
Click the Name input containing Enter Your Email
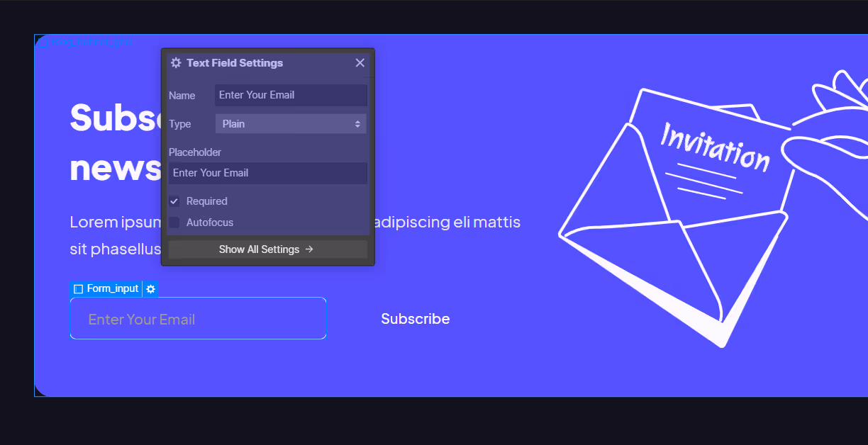click(x=291, y=95)
